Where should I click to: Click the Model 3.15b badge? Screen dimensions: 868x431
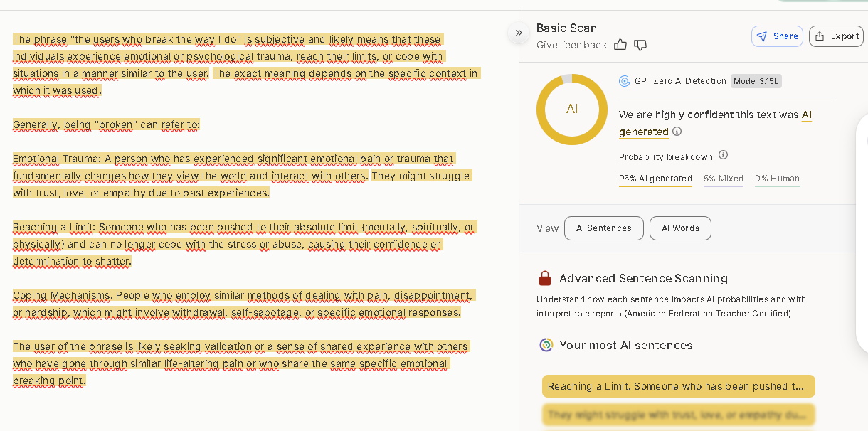(x=756, y=81)
